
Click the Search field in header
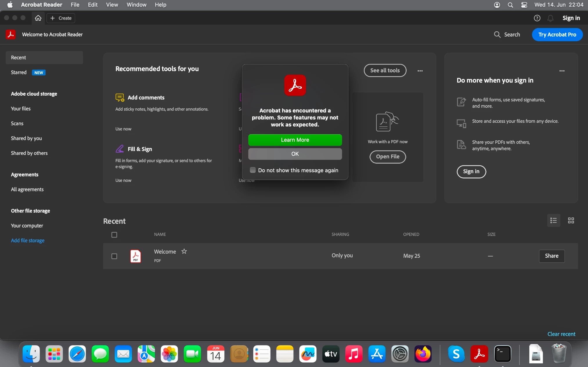click(507, 35)
